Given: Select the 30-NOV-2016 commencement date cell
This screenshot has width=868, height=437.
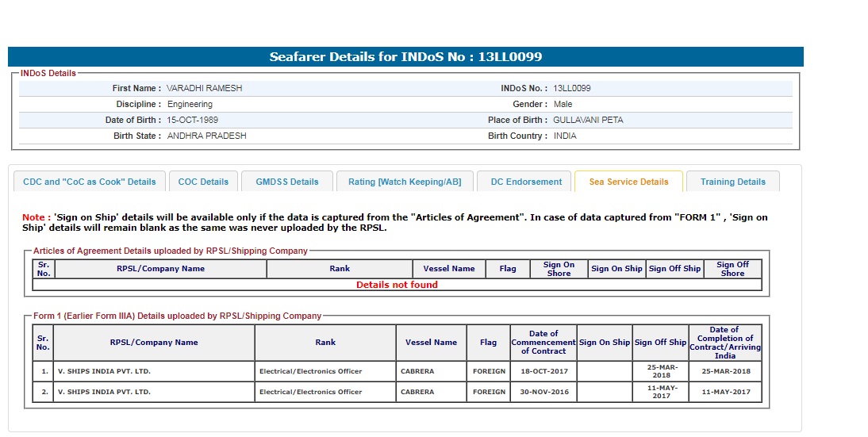Looking at the screenshot, I should pyautogui.click(x=543, y=392).
